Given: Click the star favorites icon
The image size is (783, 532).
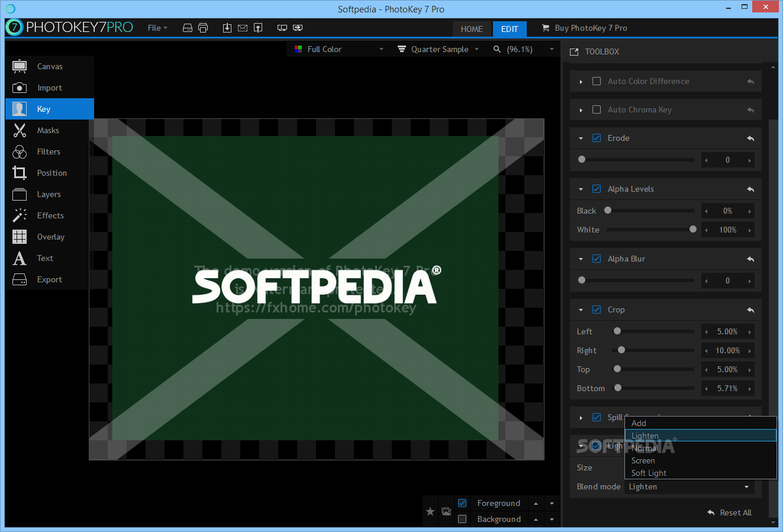Looking at the screenshot, I should [430, 511].
